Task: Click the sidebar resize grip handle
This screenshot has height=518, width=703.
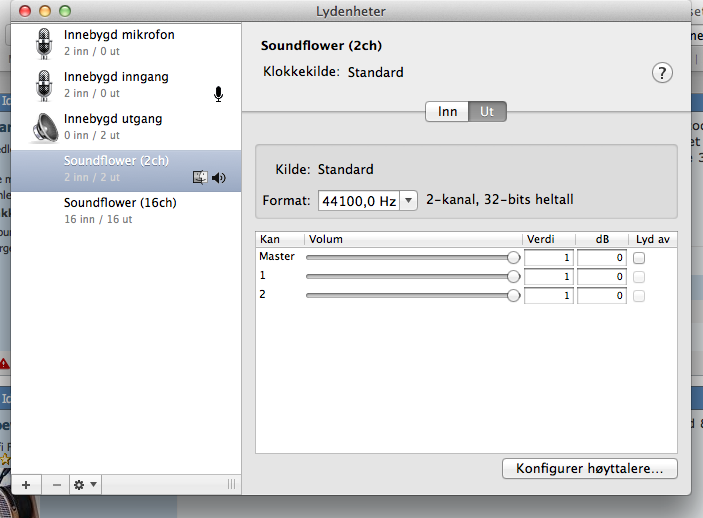Action: pos(231,484)
